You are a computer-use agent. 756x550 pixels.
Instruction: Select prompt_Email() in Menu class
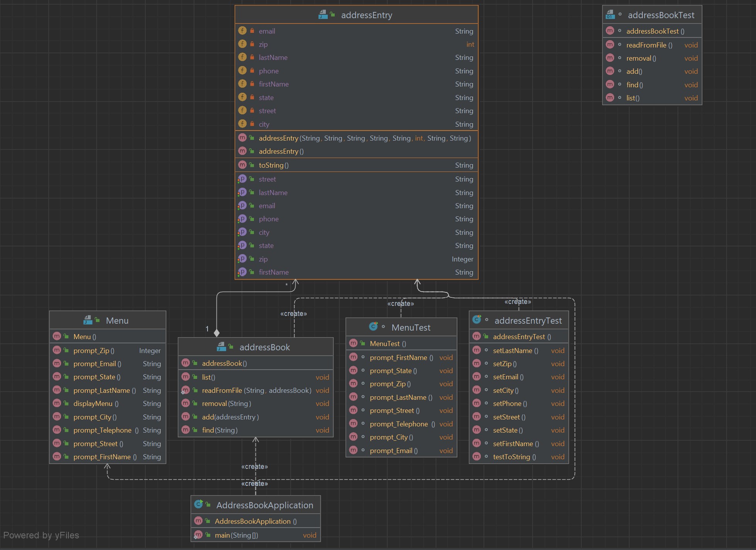pyautogui.click(x=107, y=363)
